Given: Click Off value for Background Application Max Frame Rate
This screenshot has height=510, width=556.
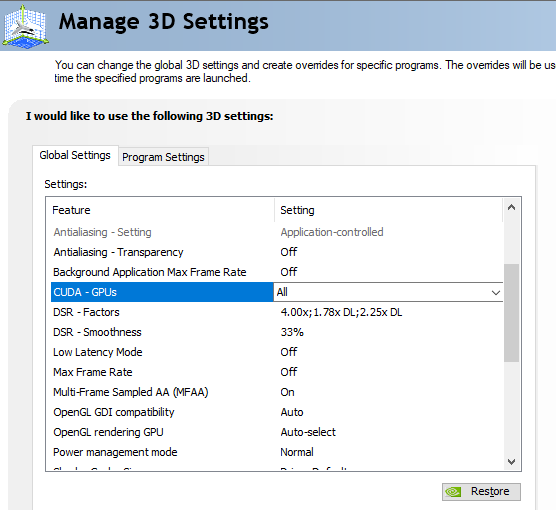Looking at the screenshot, I should coord(289,272).
